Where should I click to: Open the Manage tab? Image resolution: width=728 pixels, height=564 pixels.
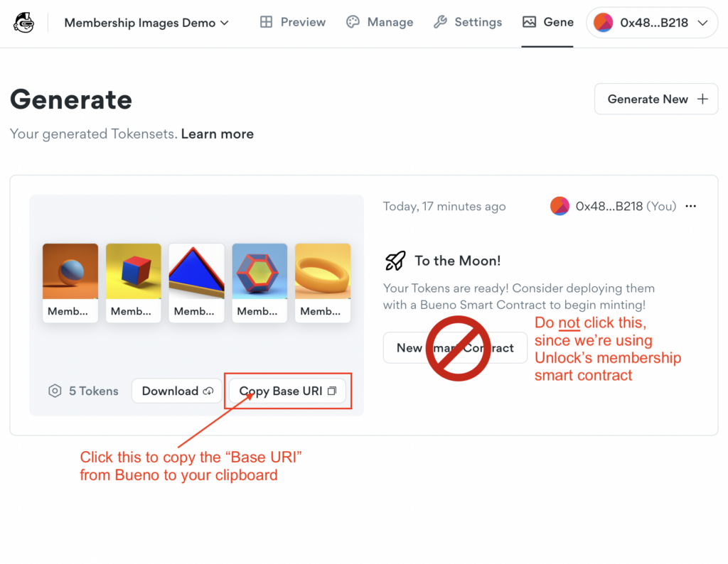380,22
